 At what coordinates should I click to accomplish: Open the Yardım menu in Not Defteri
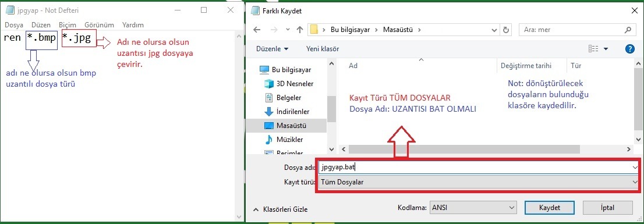[133, 25]
